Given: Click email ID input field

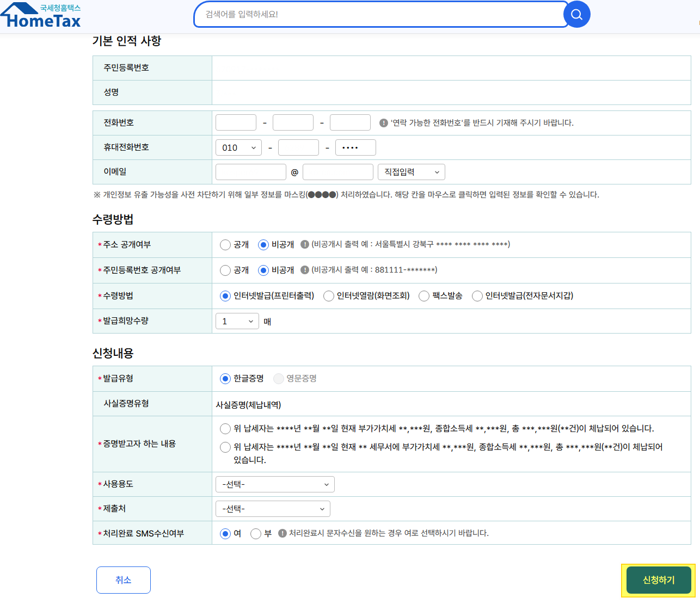Looking at the screenshot, I should (x=251, y=172).
